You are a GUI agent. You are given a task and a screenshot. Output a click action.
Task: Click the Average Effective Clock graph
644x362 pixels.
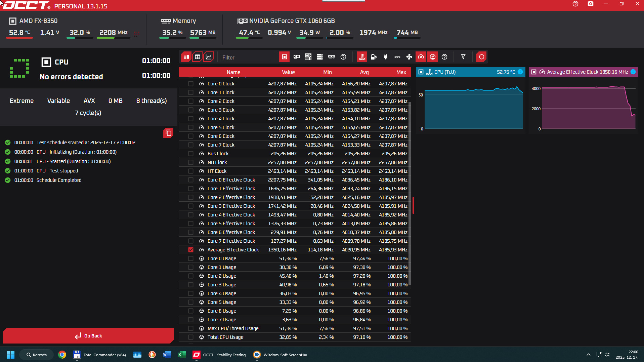tap(584, 105)
